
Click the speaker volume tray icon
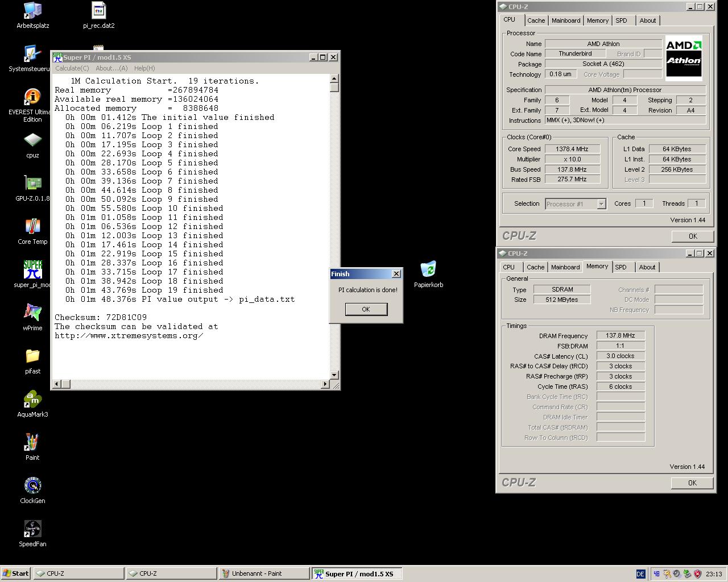(x=677, y=574)
